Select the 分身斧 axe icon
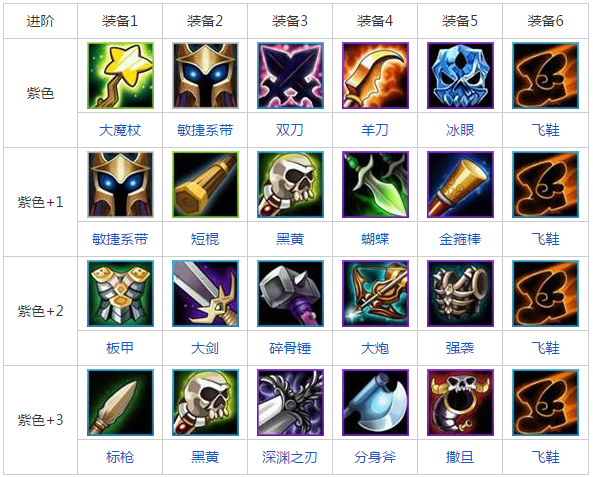The height and width of the screenshot is (477, 593). [x=375, y=402]
